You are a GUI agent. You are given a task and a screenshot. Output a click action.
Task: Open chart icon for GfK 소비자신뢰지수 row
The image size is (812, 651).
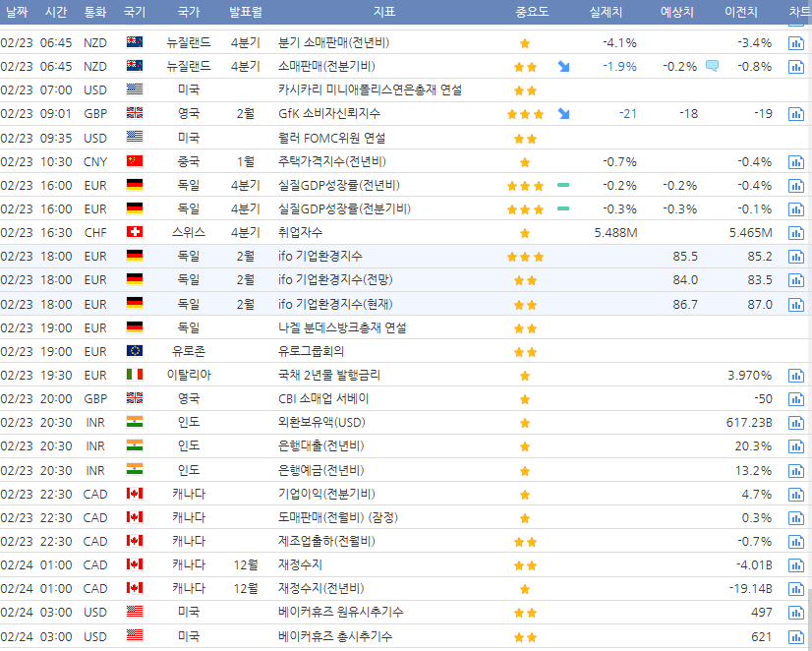796,114
